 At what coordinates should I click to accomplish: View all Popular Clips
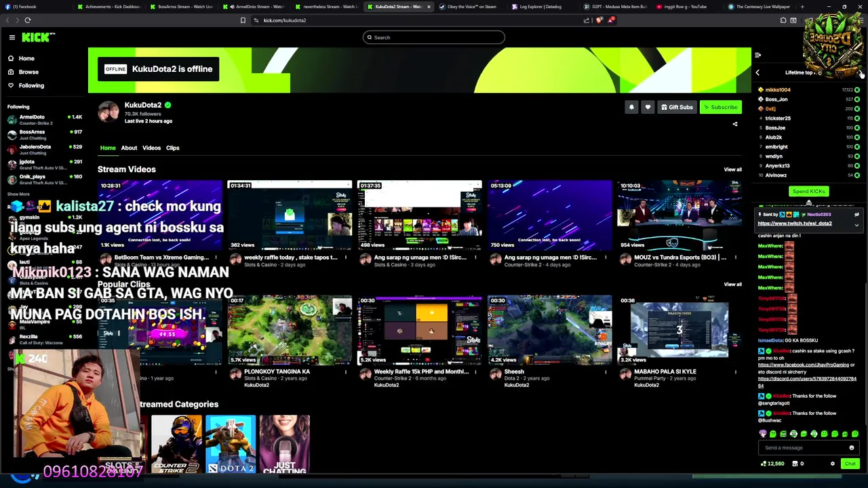pos(732,284)
